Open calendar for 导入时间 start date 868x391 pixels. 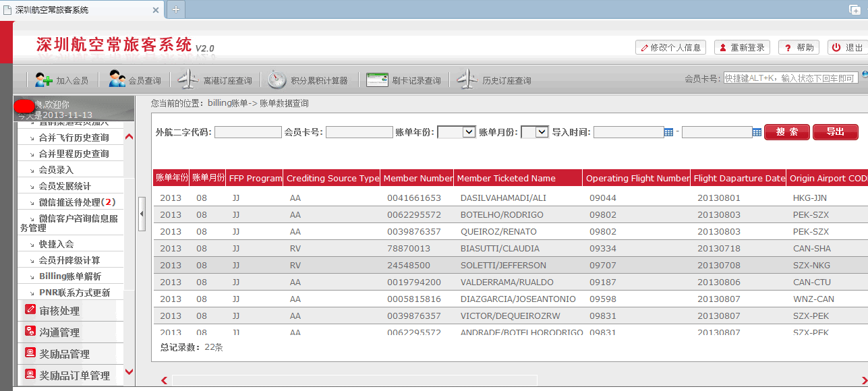pyautogui.click(x=668, y=132)
